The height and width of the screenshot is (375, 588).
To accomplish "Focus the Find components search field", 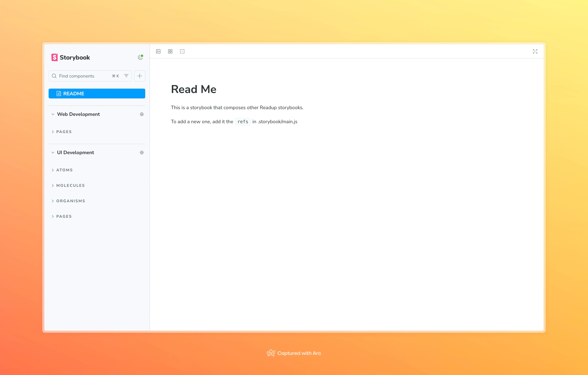I will pos(83,76).
